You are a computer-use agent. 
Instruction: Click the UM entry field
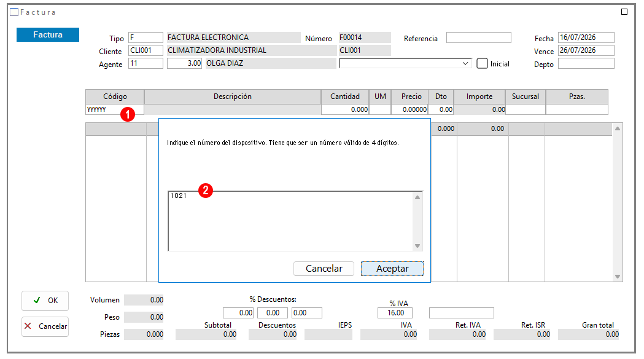pos(380,109)
